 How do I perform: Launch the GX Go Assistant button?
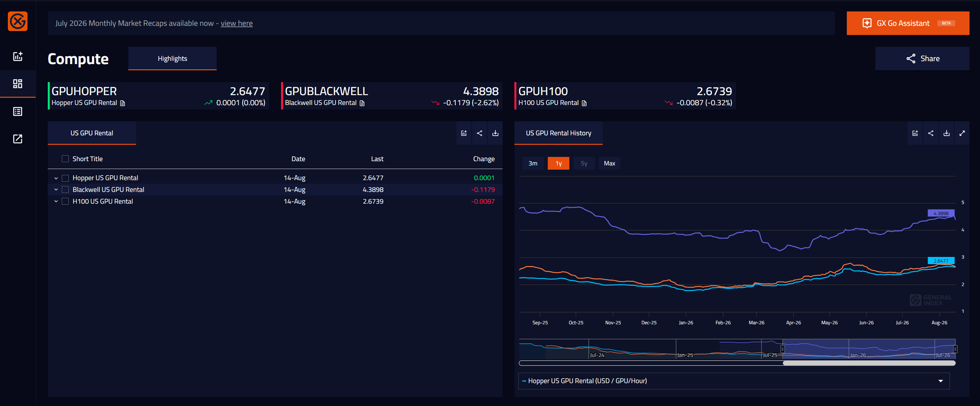[908, 23]
